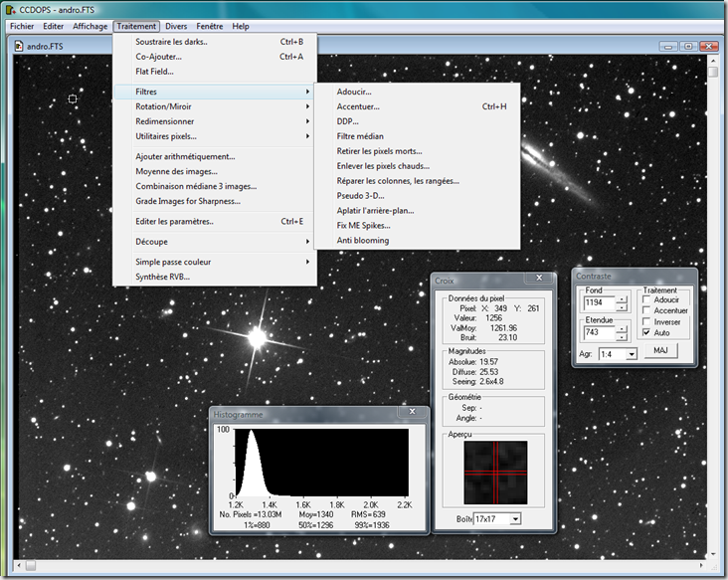Select Anti blooming filter
Viewport: 728px width, 580px height.
(x=417, y=240)
